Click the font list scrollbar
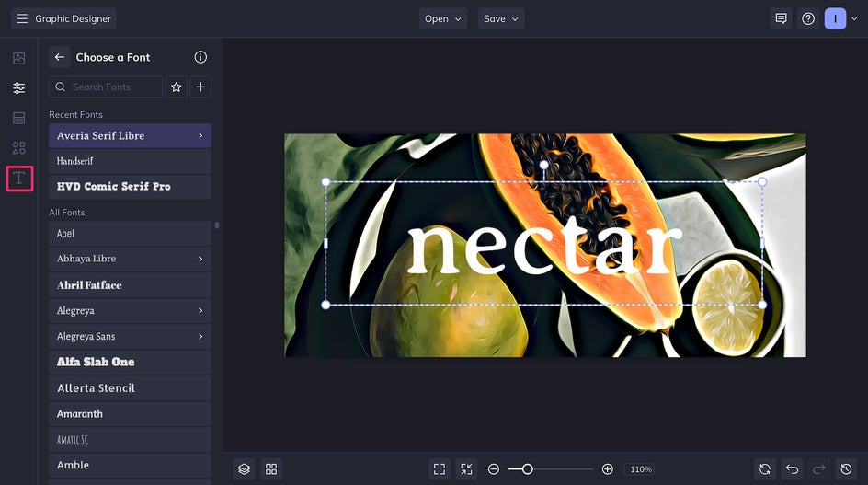868x485 pixels. pyautogui.click(x=217, y=225)
